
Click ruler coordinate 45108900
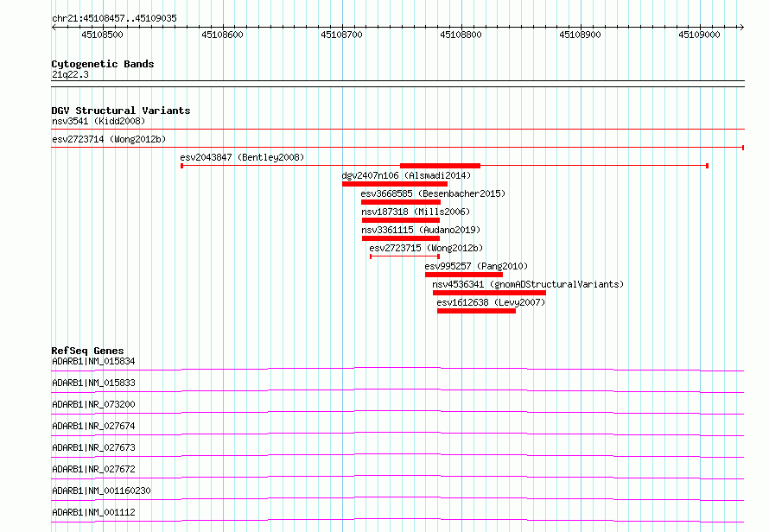(580, 35)
